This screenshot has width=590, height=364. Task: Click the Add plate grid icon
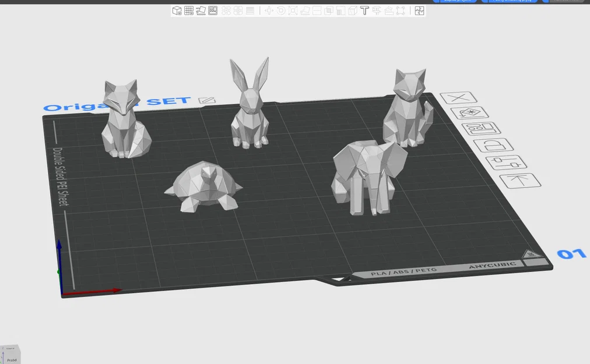[189, 10]
